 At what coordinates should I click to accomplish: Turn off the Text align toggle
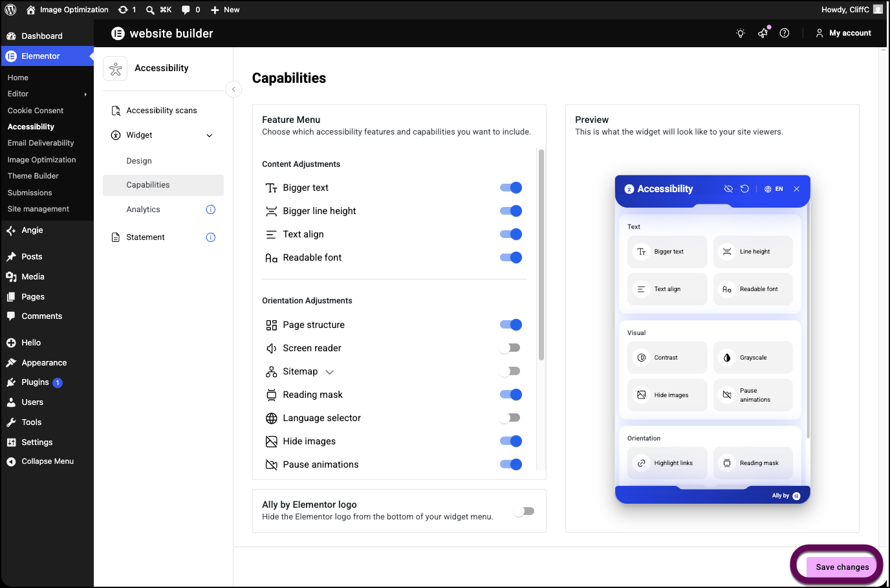pos(511,234)
